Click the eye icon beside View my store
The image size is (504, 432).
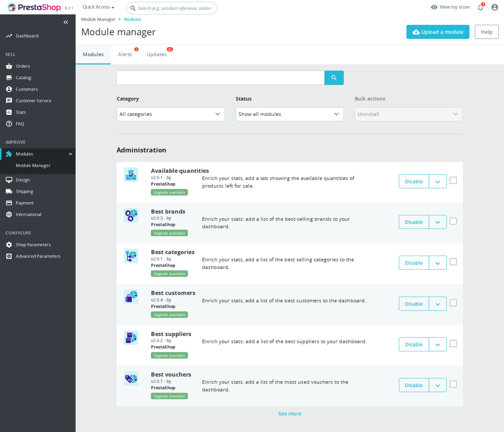(434, 7)
